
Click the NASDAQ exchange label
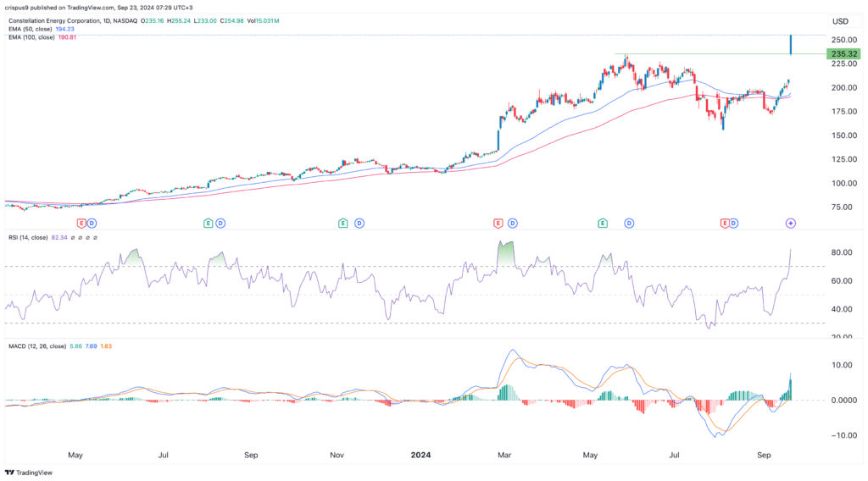pos(125,21)
